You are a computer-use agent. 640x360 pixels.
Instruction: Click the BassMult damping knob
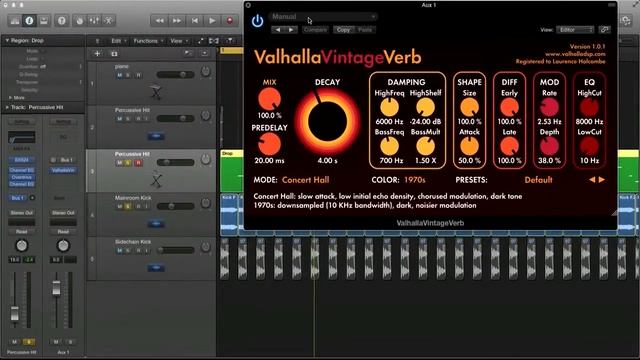[425, 146]
